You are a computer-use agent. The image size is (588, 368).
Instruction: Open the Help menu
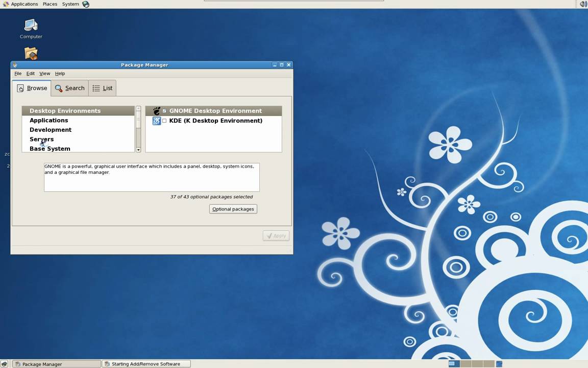[60, 74]
